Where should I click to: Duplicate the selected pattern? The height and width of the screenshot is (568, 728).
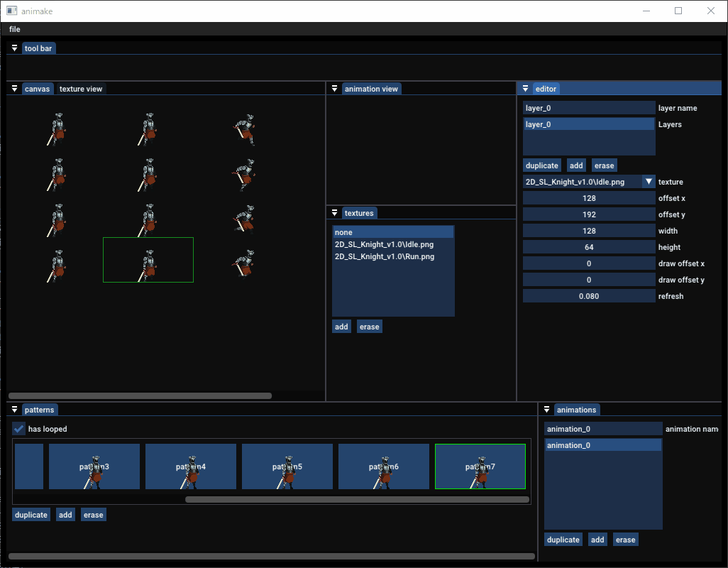click(31, 515)
